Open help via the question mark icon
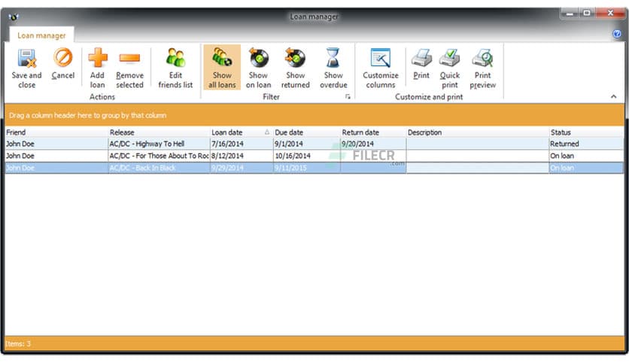The width and height of the screenshot is (629, 364). pyautogui.click(x=617, y=35)
